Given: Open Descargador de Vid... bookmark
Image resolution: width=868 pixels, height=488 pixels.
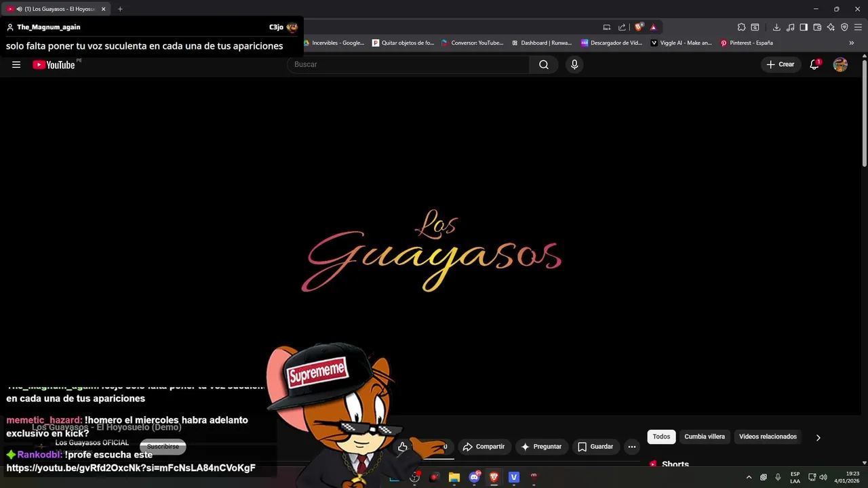Looking at the screenshot, I should pos(612,43).
